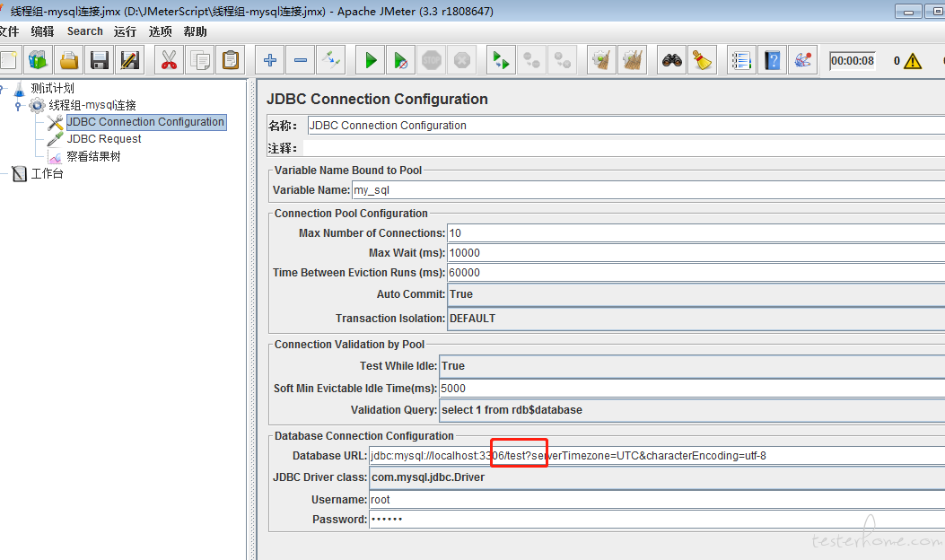
Task: Minimize the JMeter window
Action: [908, 12]
